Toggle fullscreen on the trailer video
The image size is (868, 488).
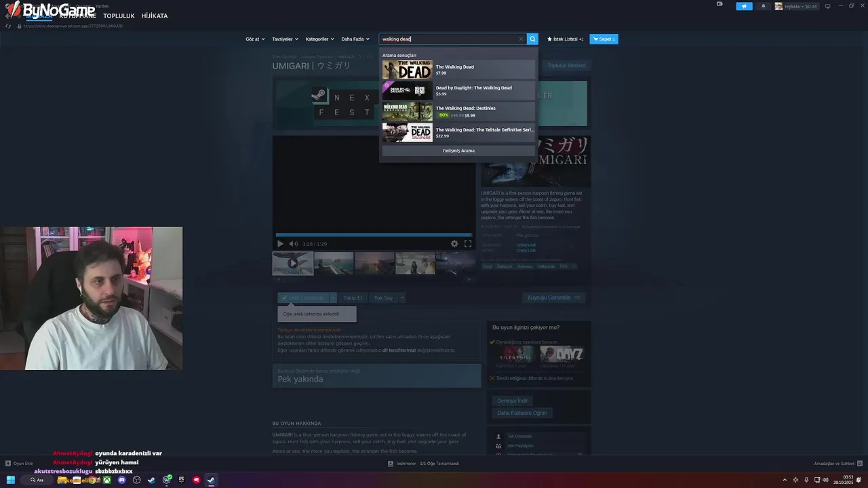pyautogui.click(x=468, y=244)
